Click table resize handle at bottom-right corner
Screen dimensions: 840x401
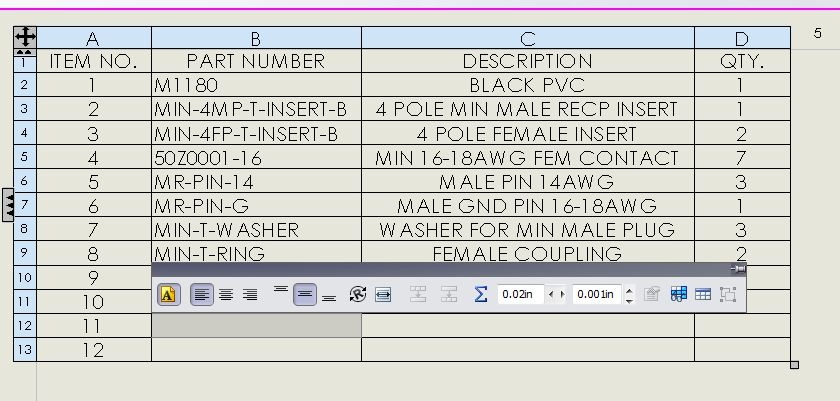click(794, 365)
